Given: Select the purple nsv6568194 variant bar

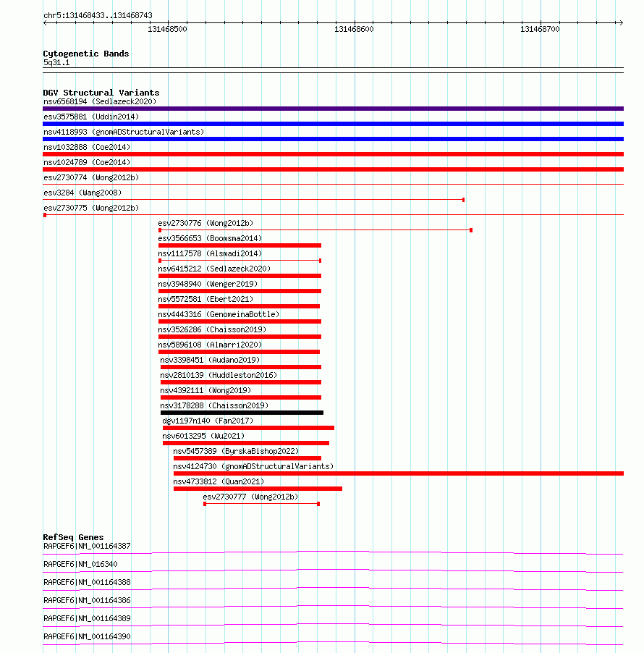Looking at the screenshot, I should pyautogui.click(x=333, y=109).
